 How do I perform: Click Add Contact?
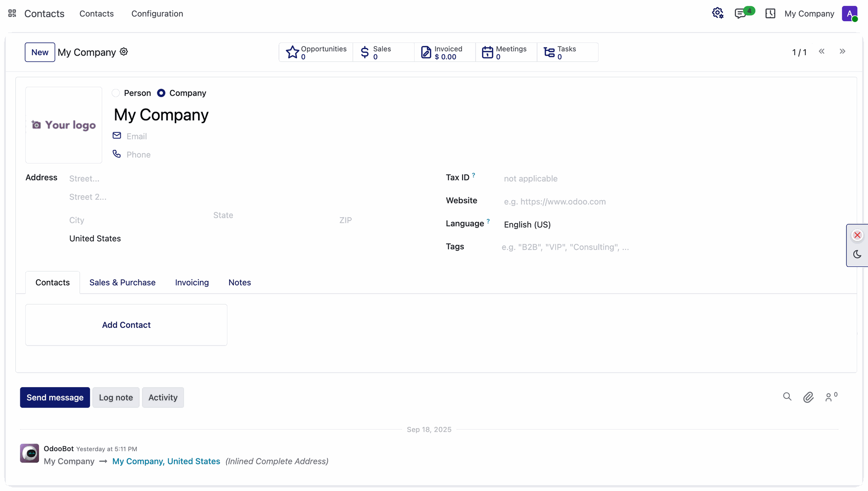click(126, 325)
